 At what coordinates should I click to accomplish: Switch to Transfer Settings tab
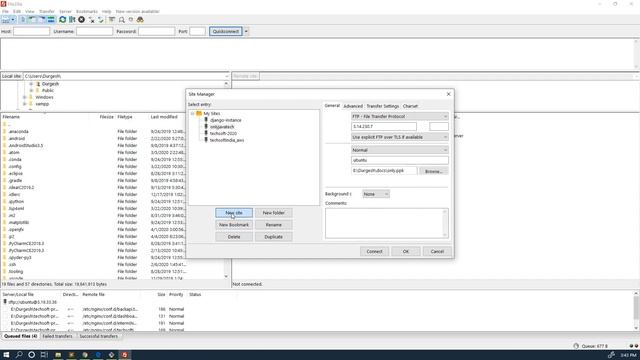[382, 106]
